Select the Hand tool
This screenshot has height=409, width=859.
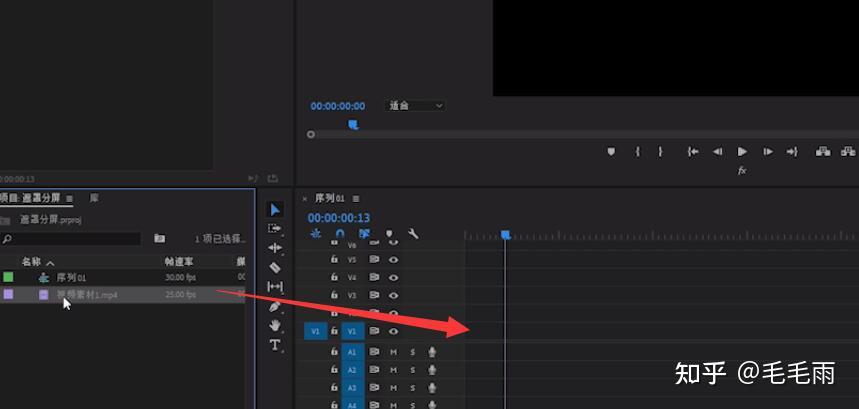[275, 325]
